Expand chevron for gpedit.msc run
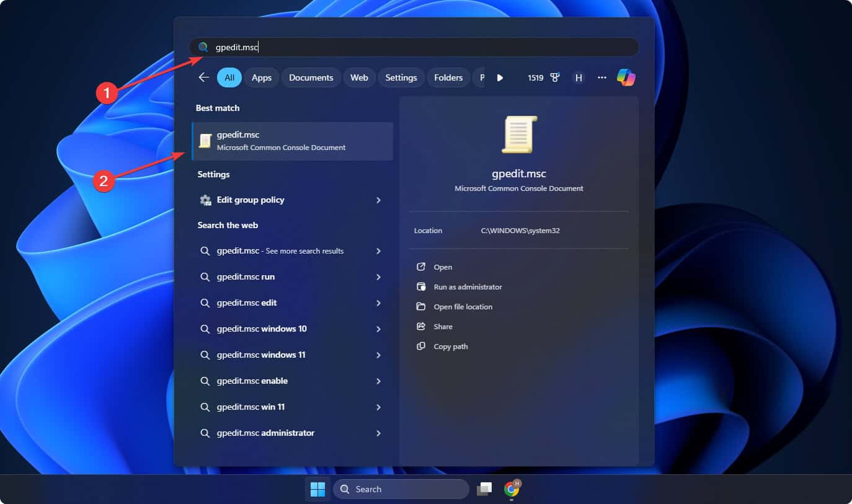This screenshot has width=852, height=504. coord(378,277)
